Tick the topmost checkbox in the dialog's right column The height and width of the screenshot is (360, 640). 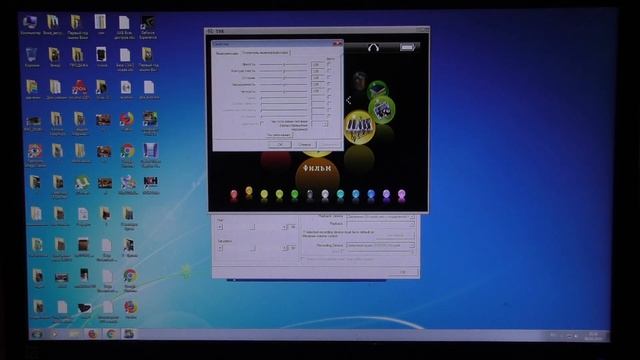329,64
